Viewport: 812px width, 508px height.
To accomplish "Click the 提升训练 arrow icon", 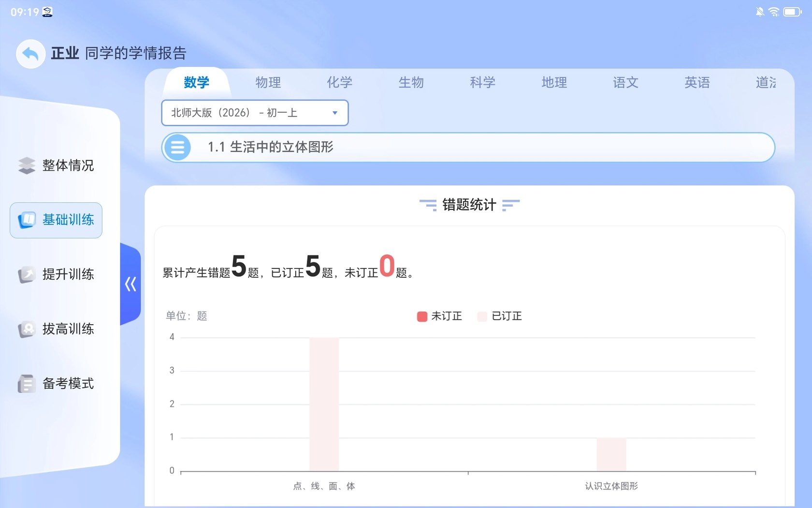I will (x=27, y=275).
